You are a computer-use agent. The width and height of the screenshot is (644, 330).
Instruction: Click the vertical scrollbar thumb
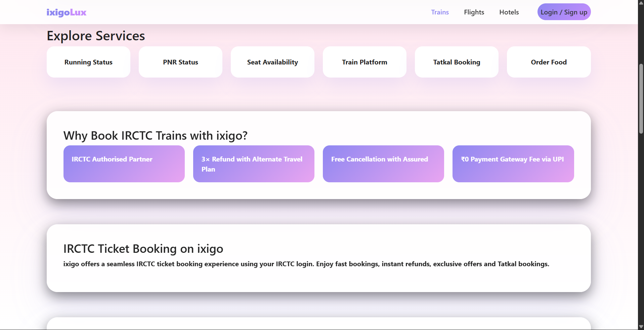point(641,99)
